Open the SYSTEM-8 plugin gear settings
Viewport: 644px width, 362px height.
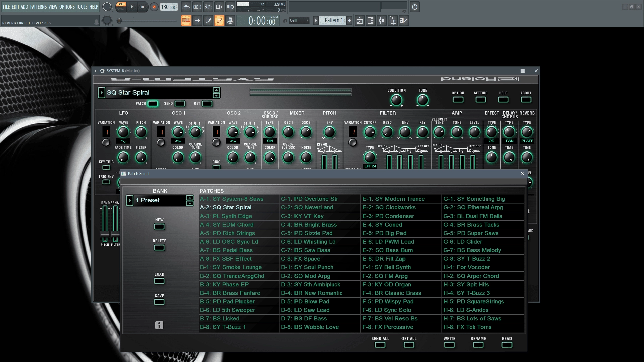pyautogui.click(x=102, y=71)
